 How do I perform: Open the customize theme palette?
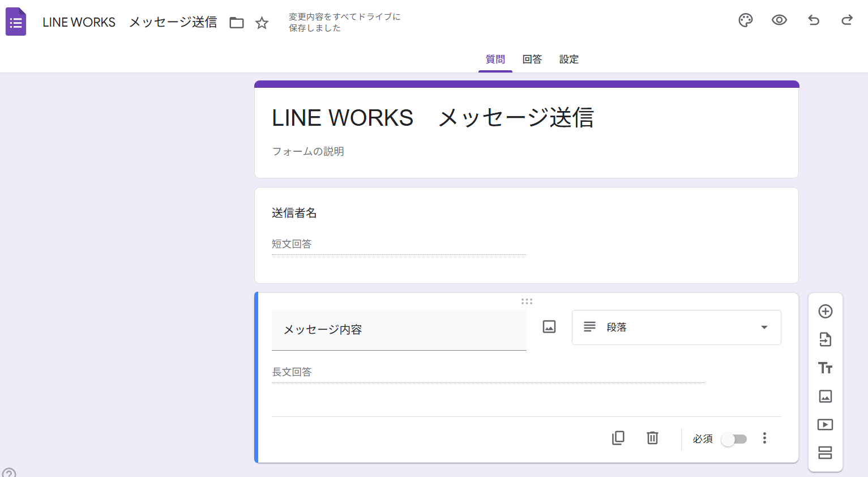tap(746, 20)
